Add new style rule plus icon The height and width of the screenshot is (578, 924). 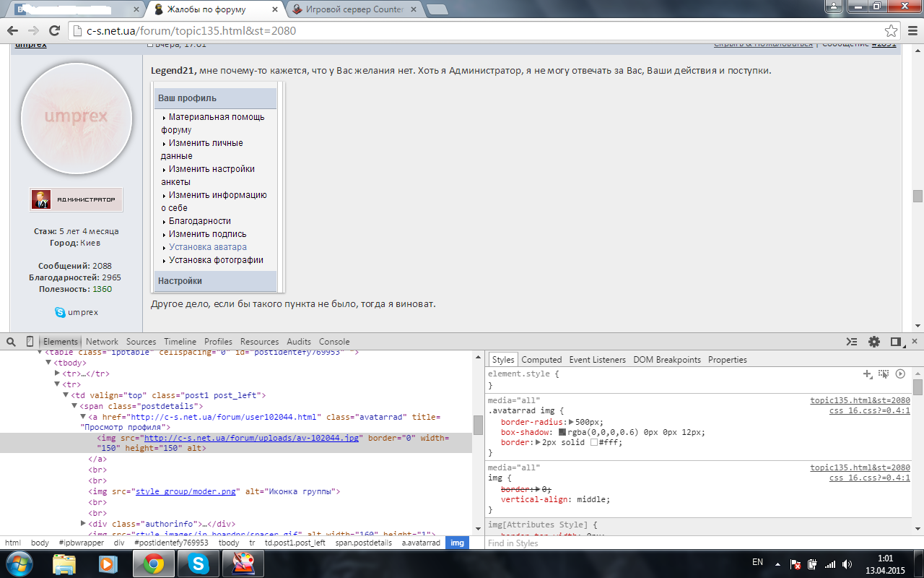tap(868, 374)
